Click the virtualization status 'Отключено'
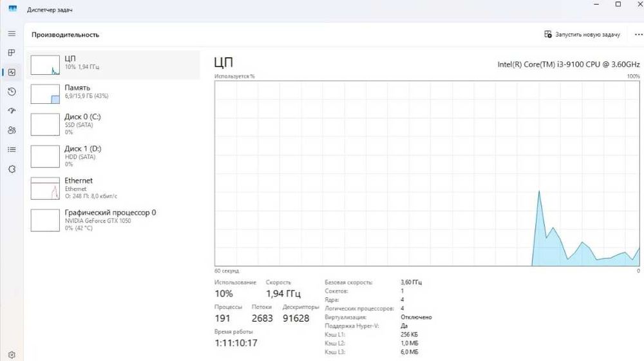The image size is (644, 361). [416, 317]
